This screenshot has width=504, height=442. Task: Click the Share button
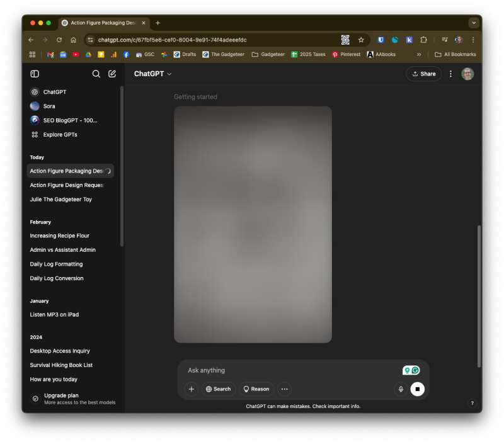[424, 74]
